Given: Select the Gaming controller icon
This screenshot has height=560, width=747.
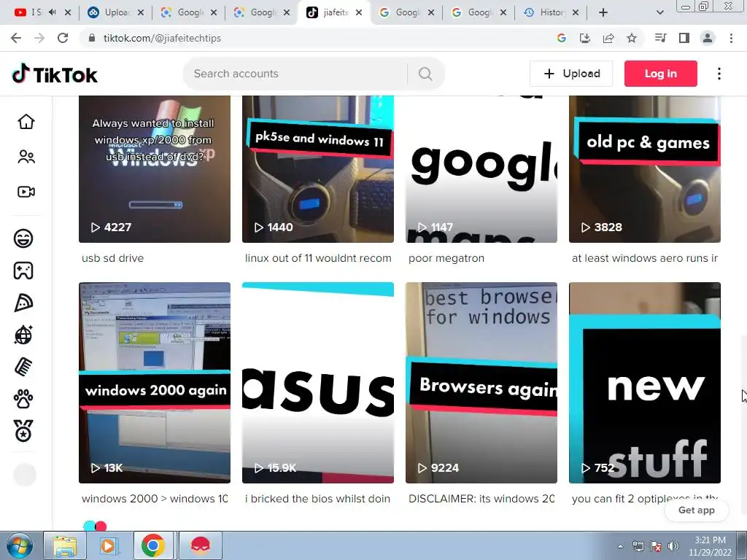Looking at the screenshot, I should 23,271.
